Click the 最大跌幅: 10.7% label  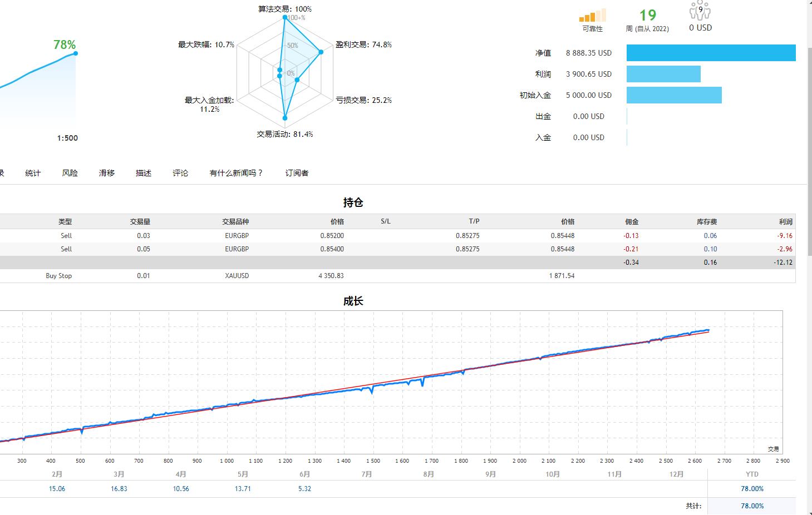tap(206, 44)
